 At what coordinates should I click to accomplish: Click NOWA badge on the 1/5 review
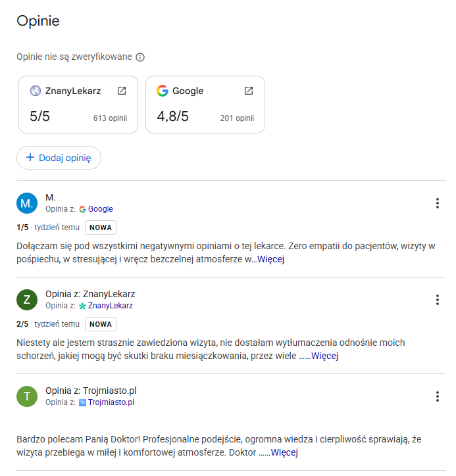pyautogui.click(x=101, y=227)
